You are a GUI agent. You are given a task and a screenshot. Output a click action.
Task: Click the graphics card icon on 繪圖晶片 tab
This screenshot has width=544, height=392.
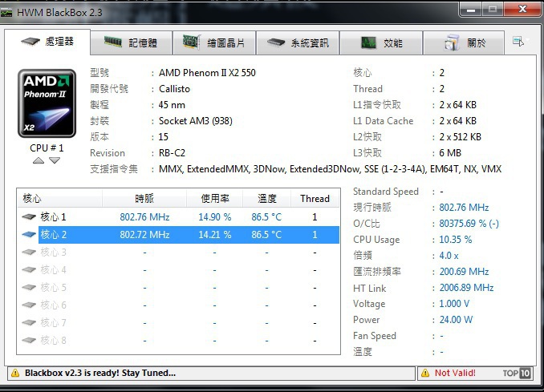pyautogui.click(x=192, y=42)
